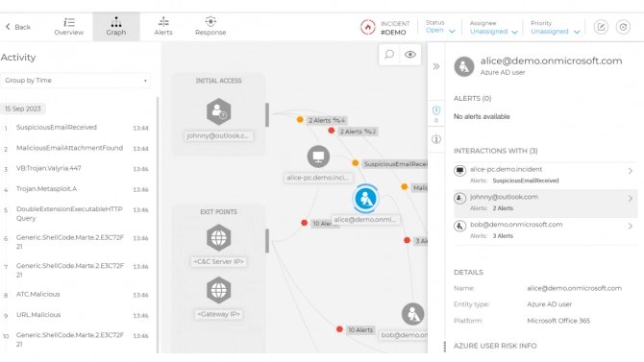Select the 15 Sep 2023 date group

pos(23,109)
